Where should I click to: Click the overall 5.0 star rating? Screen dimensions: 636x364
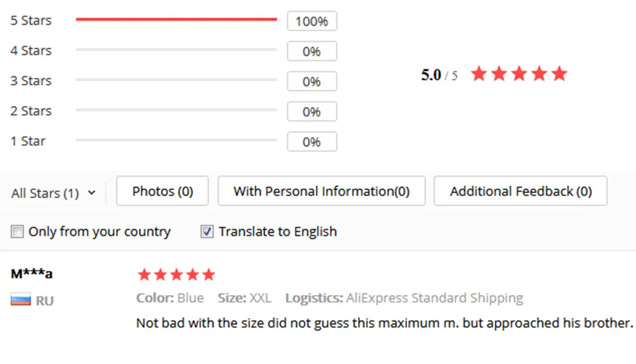(519, 74)
